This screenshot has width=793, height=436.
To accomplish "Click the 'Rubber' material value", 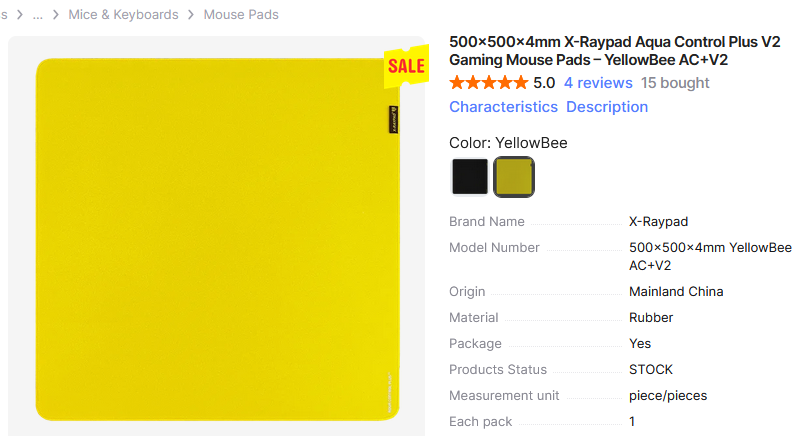I will point(651,318).
